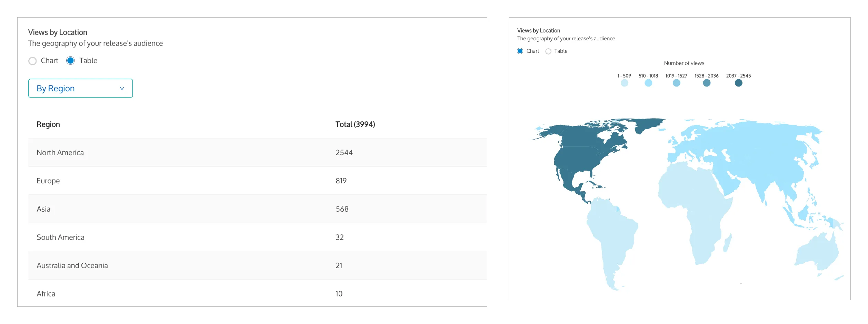Select the Chart radio button in table panel
This screenshot has height=324, width=868.
pyautogui.click(x=32, y=61)
